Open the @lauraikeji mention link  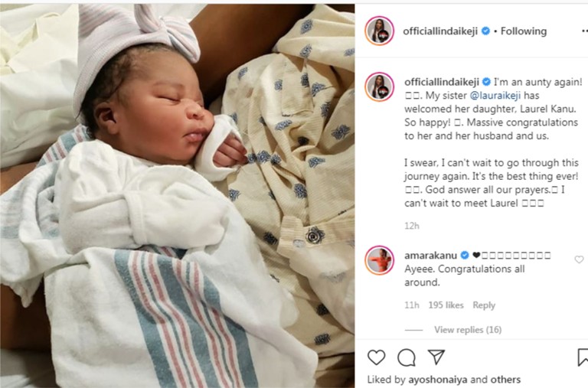495,96
